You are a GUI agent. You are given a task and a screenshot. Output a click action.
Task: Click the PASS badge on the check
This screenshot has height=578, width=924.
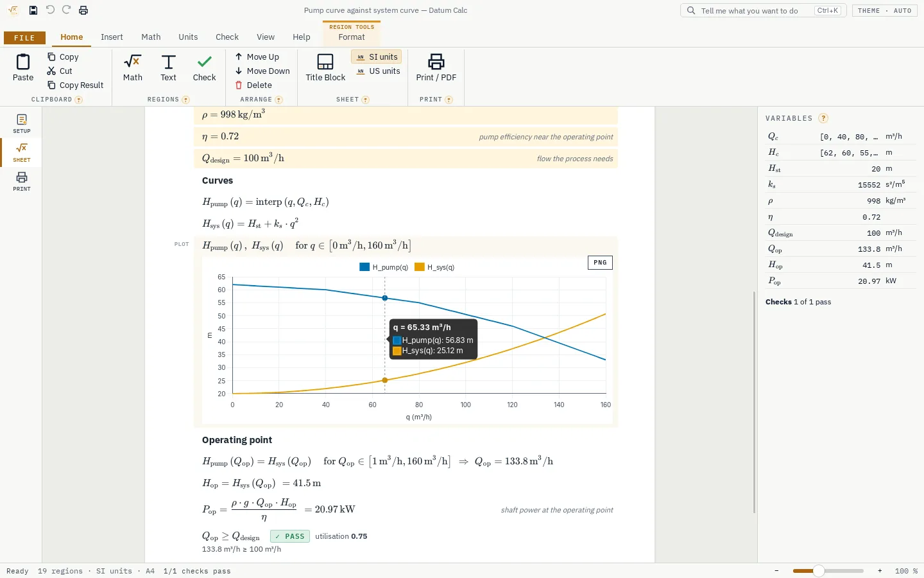[290, 536]
